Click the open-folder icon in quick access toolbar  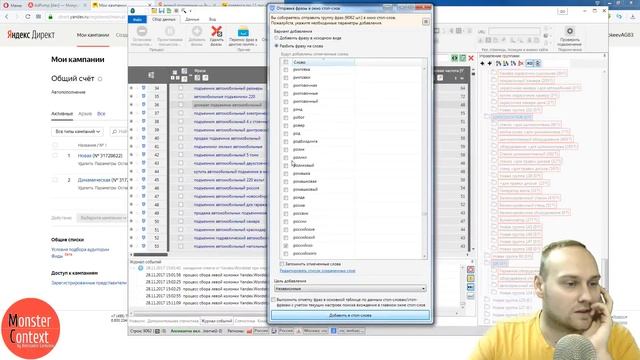[154, 11]
